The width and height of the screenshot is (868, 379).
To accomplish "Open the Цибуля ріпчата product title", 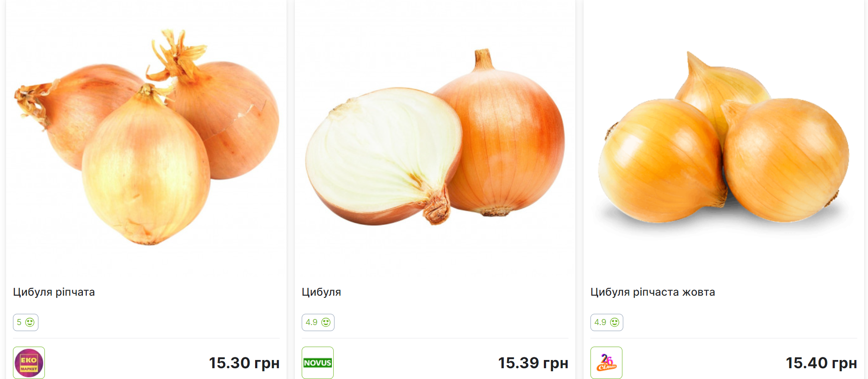I will click(x=54, y=292).
